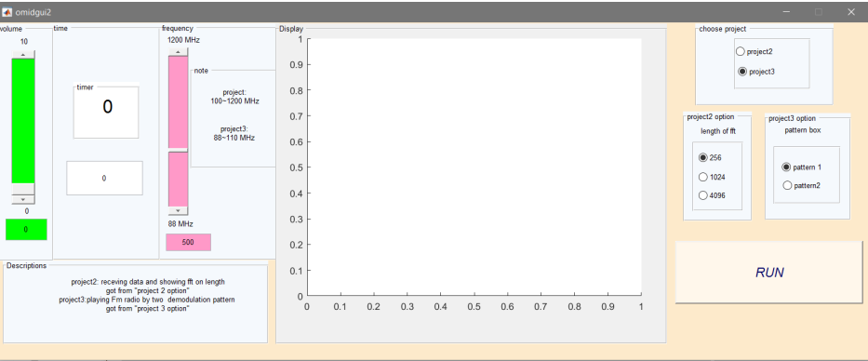
Task: Click the "1200 MHz" frequency label
Action: coord(184,40)
